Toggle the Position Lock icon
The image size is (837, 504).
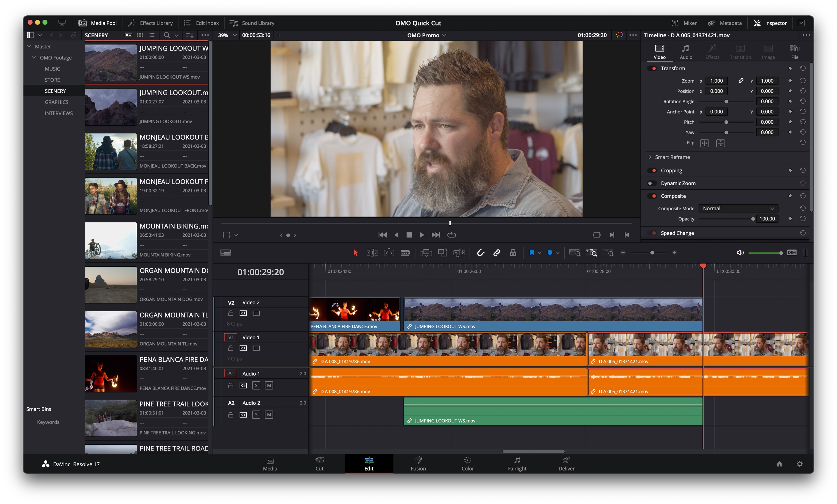[x=513, y=253]
